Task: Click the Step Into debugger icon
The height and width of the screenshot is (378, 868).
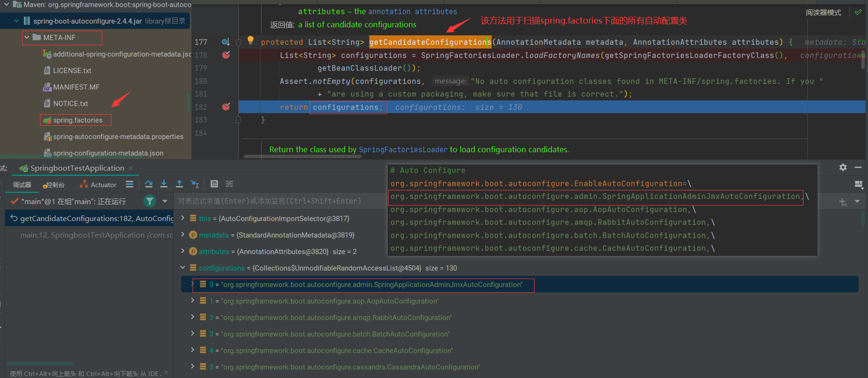Action: click(164, 184)
